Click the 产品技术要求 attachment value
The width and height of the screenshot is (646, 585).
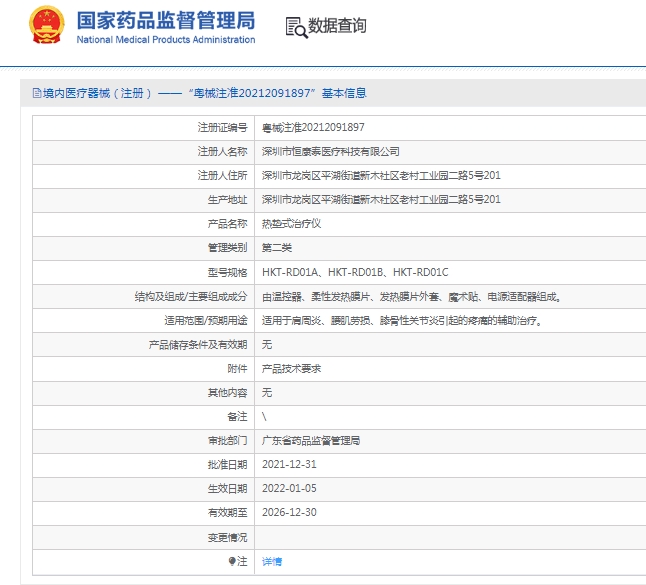pyautogui.click(x=291, y=369)
